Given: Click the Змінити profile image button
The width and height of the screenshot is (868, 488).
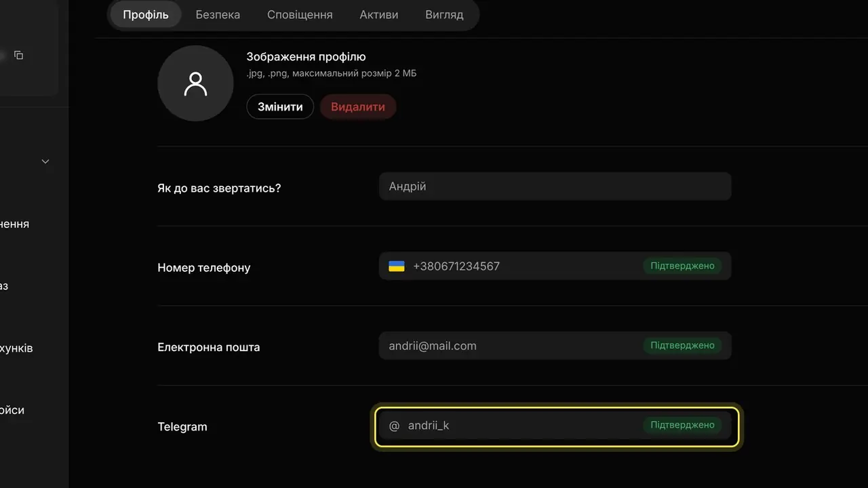Looking at the screenshot, I should pos(280,107).
